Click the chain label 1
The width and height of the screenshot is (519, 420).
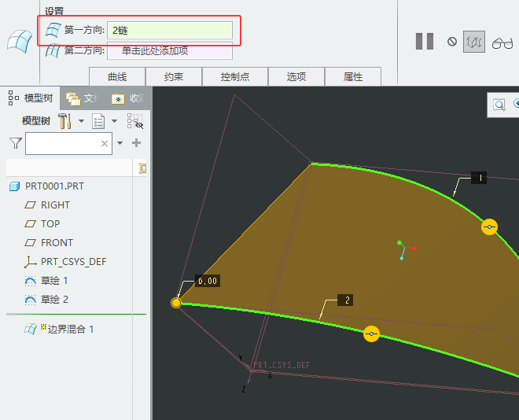coord(479,178)
